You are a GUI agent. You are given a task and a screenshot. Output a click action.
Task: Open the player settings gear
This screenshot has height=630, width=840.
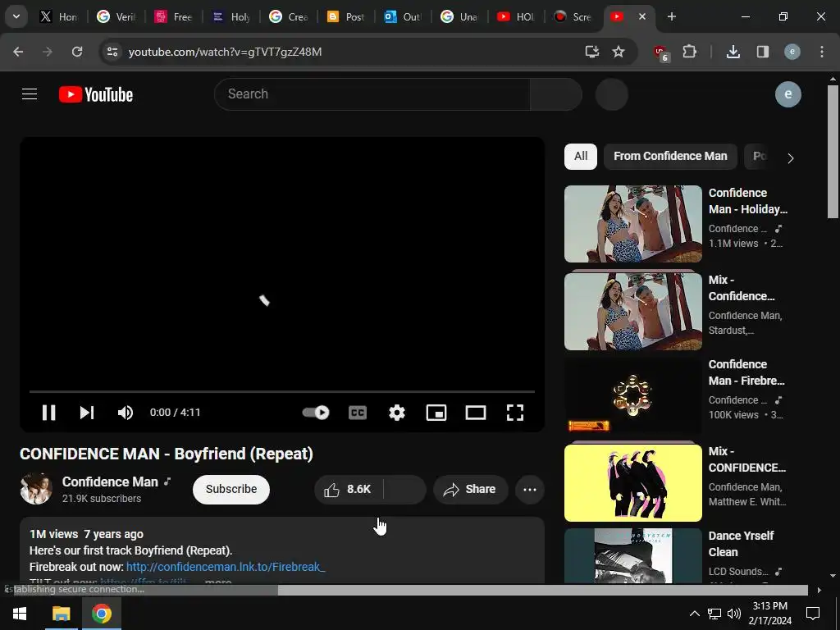point(397,413)
